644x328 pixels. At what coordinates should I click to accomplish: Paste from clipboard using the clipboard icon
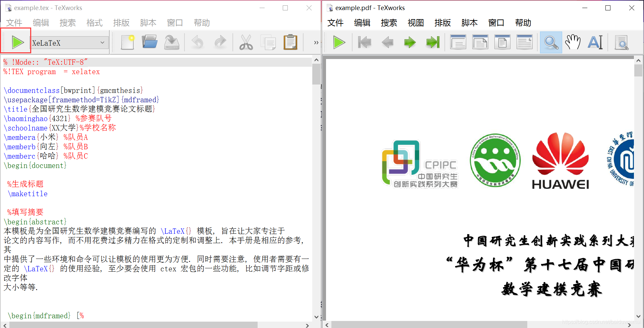pyautogui.click(x=290, y=42)
